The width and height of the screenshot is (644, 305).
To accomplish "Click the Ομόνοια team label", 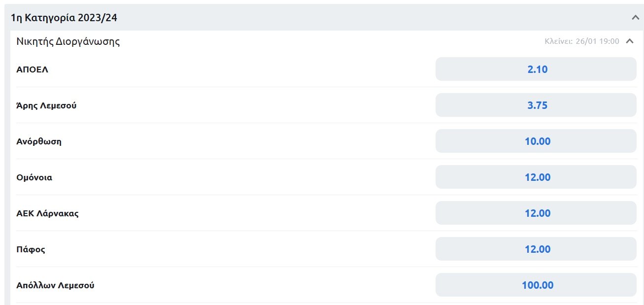I will pos(34,177).
